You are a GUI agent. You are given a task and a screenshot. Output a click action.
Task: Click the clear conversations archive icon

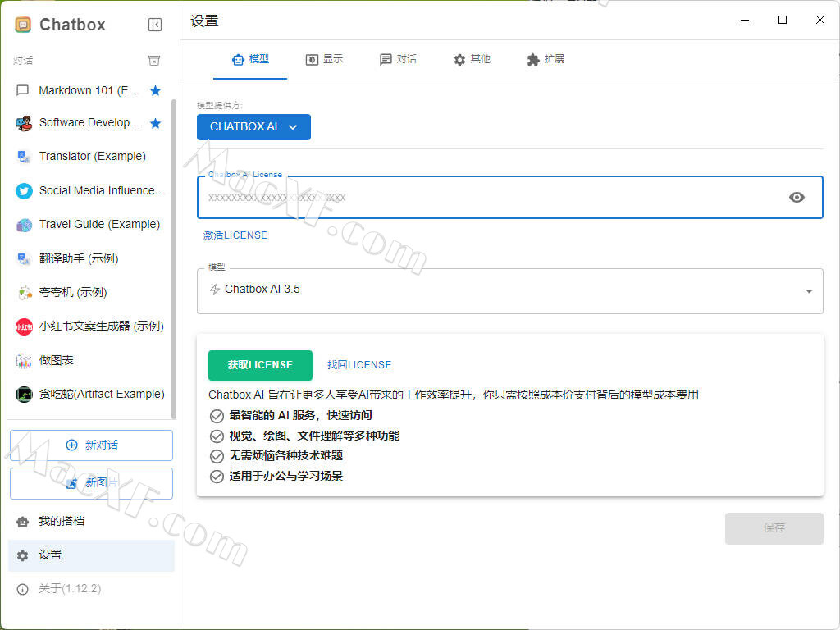click(x=154, y=61)
